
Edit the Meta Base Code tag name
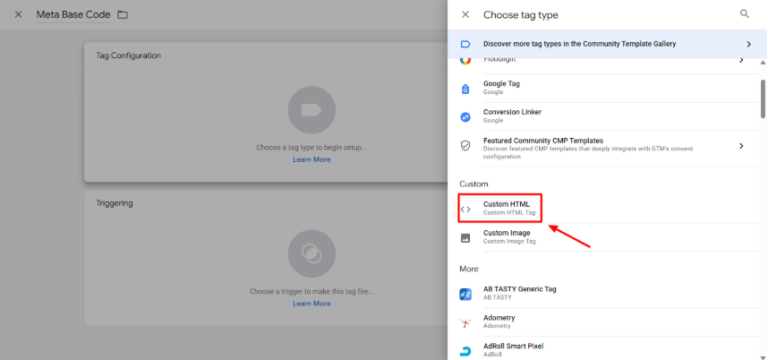73,15
